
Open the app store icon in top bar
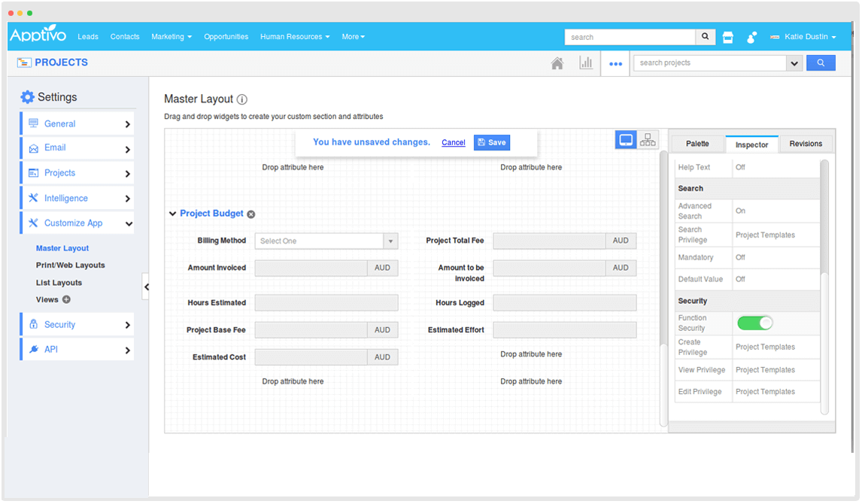(727, 38)
